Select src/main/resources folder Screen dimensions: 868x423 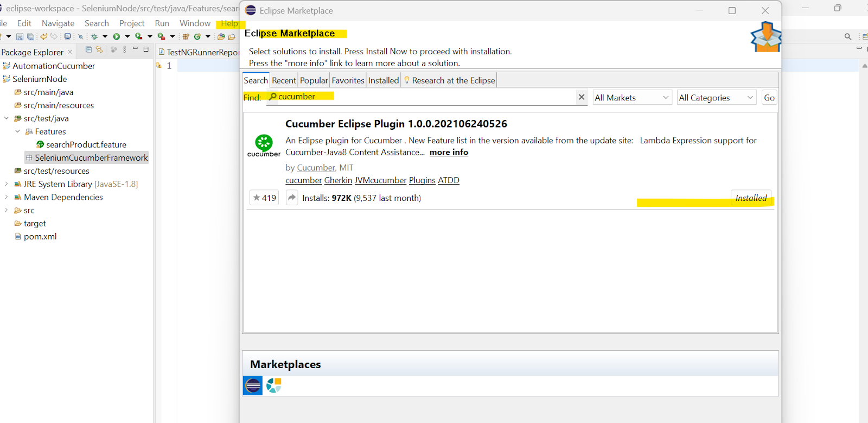coord(59,105)
